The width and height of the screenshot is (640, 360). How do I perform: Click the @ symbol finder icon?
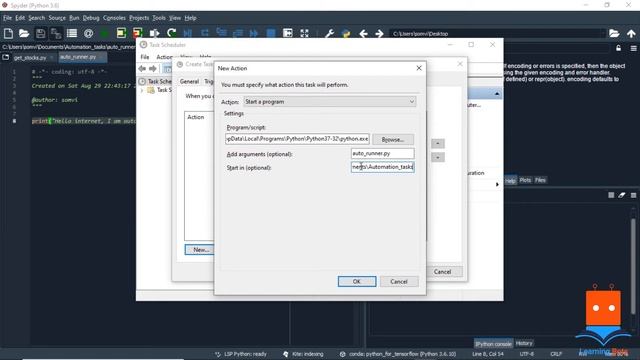point(88,33)
